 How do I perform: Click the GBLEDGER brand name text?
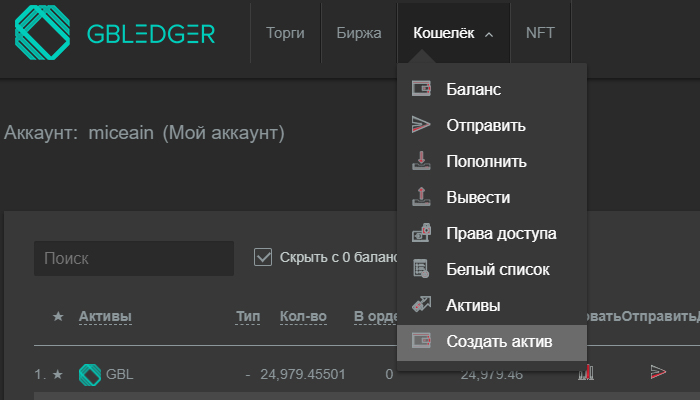(151, 34)
